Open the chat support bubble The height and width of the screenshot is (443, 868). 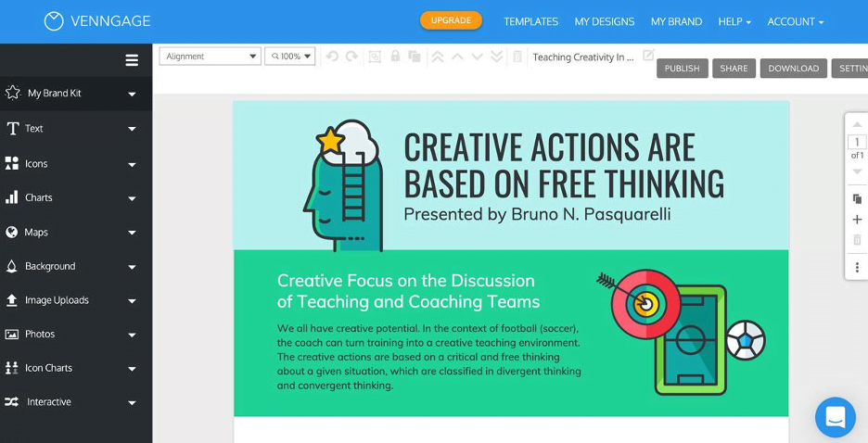tap(836, 417)
